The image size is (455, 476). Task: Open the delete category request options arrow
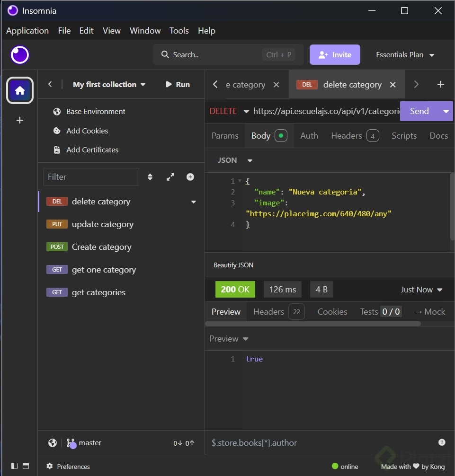pos(194,202)
